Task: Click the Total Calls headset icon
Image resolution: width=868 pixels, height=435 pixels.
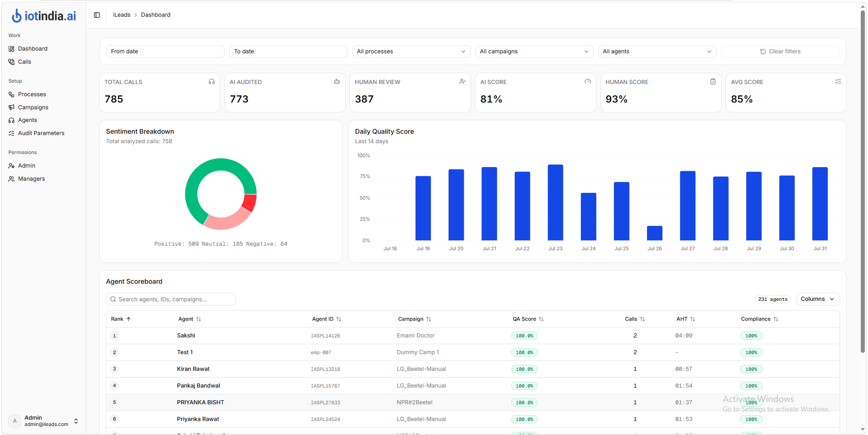Action: point(212,82)
